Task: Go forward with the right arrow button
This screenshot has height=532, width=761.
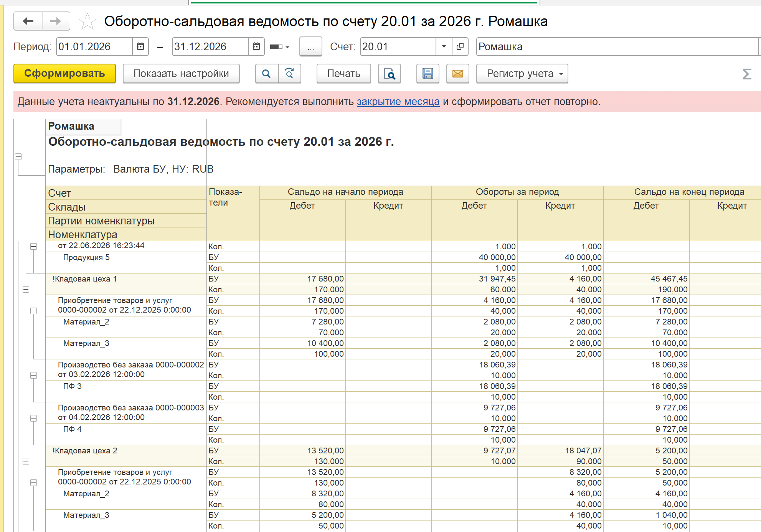Action: pyautogui.click(x=56, y=21)
